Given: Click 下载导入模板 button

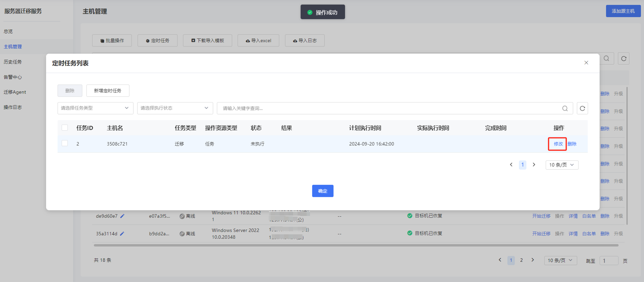Looking at the screenshot, I should (x=207, y=41).
